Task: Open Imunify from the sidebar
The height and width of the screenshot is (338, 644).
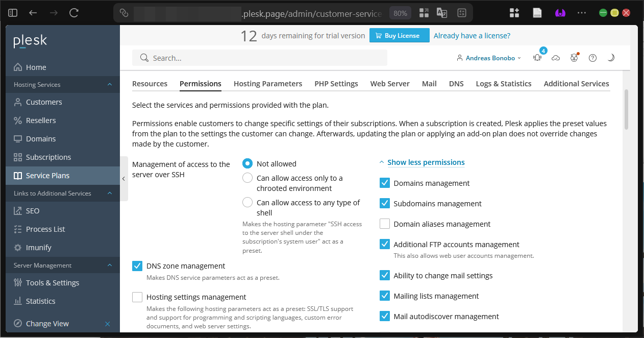Action: click(x=39, y=248)
